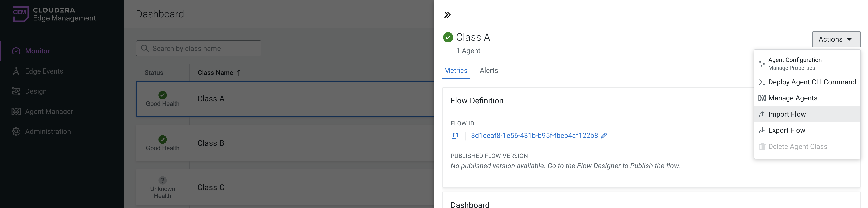Click the pencil icon to edit Flow ID
Screen dimensions: 868x208
[604, 135]
